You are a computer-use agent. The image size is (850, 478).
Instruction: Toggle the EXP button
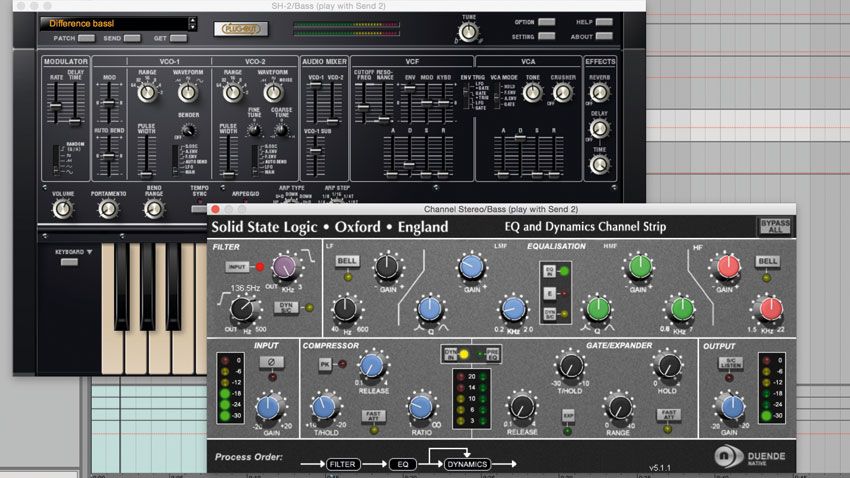click(x=568, y=416)
